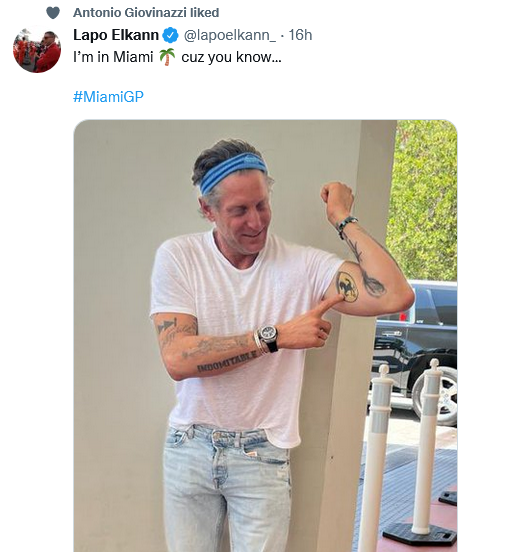Screen dimensions: 525x552
Task: Click the palm tree emoji in the tweet
Action: point(167,57)
